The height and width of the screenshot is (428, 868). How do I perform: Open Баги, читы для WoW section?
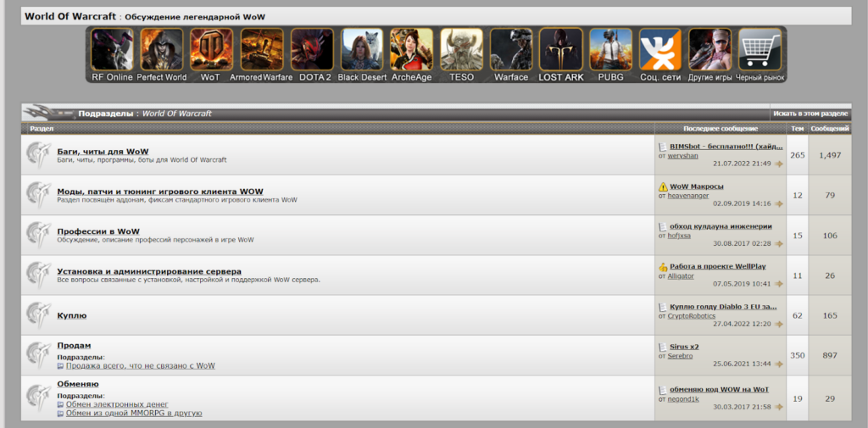coord(103,151)
